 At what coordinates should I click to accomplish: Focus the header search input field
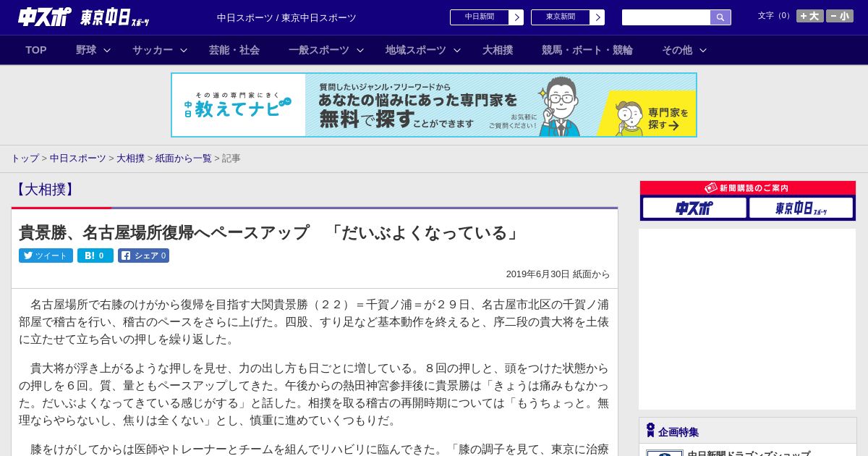(666, 17)
